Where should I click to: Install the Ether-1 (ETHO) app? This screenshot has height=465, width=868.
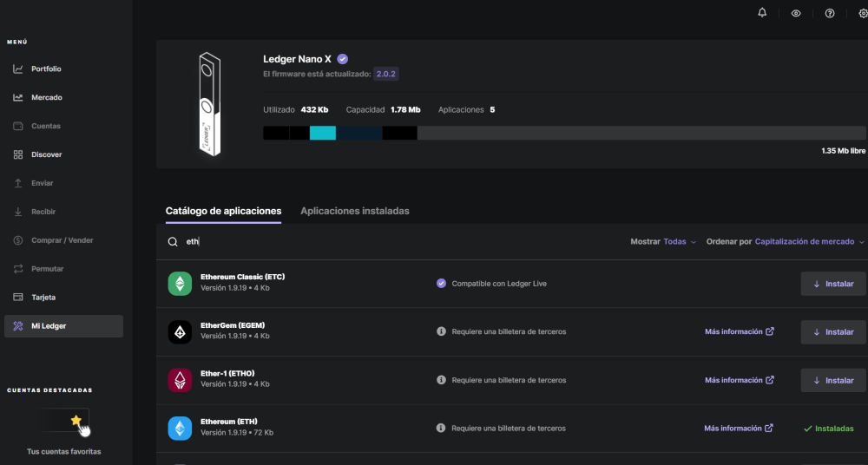tap(832, 380)
